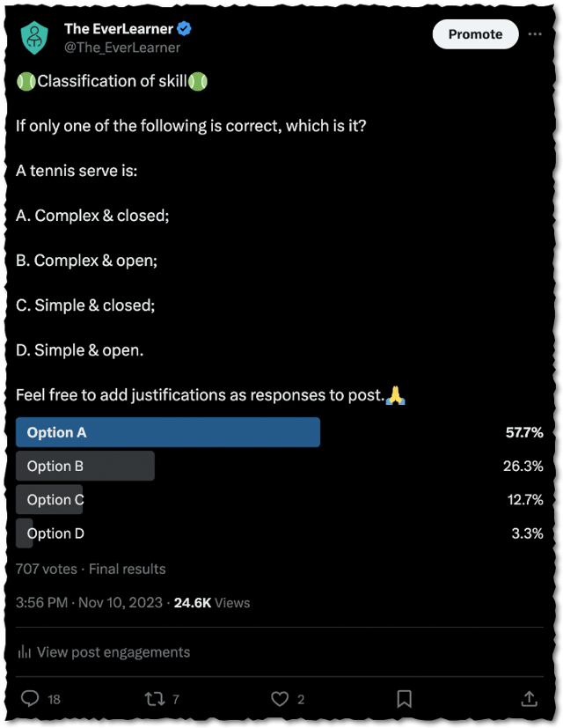This screenshot has height=728, width=563.
Task: Click the analytics bars icon beside engagements
Action: click(x=25, y=651)
